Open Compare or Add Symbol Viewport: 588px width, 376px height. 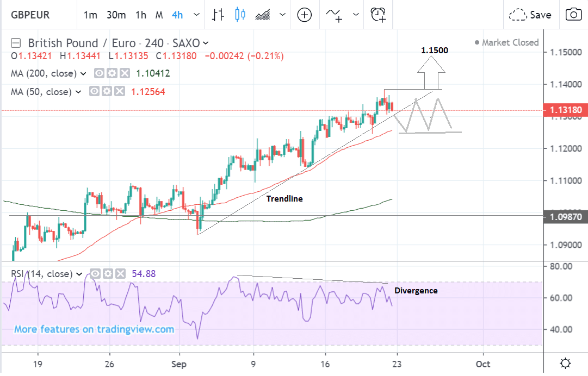tap(304, 15)
